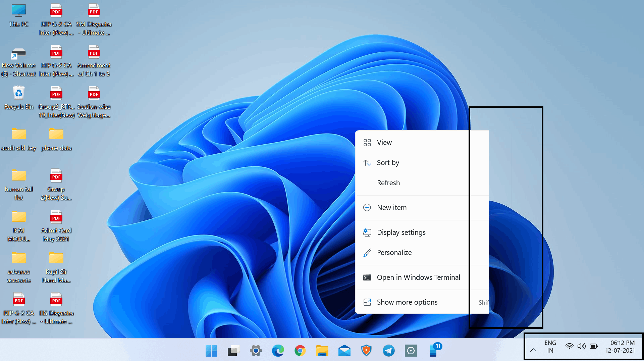Viewport: 644px width, 361px height.
Task: Switch keyboard language via ENG IN indicator
Action: (x=550, y=347)
